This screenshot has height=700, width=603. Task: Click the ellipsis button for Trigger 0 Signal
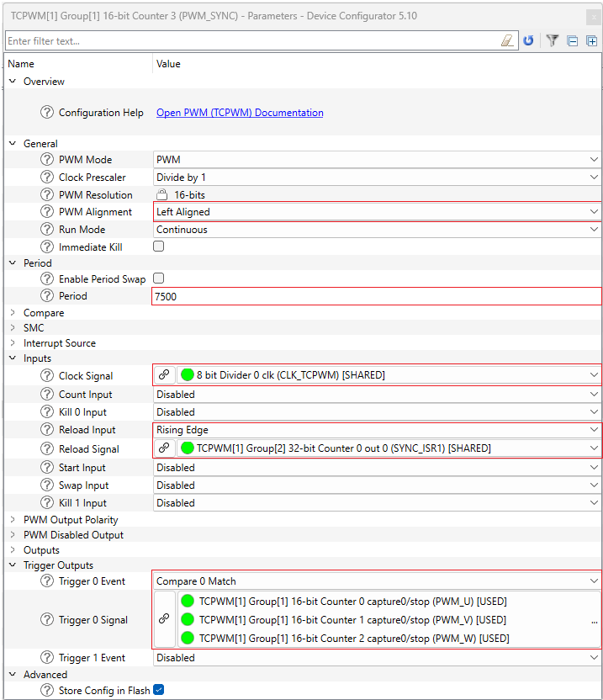point(594,620)
